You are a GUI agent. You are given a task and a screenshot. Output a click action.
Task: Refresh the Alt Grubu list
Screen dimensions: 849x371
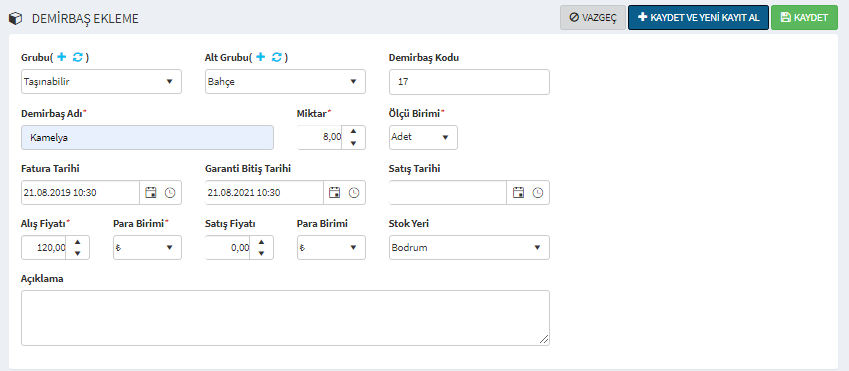[277, 57]
